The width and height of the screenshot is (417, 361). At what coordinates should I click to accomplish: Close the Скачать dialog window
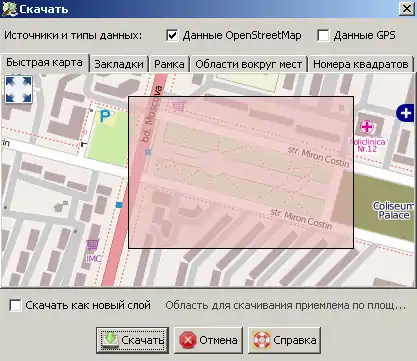(x=407, y=9)
